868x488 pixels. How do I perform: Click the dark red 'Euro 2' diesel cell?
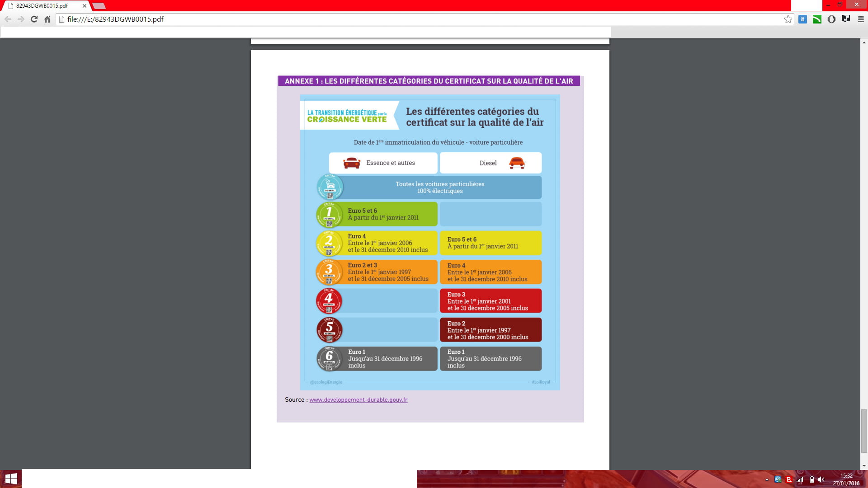[x=491, y=330]
